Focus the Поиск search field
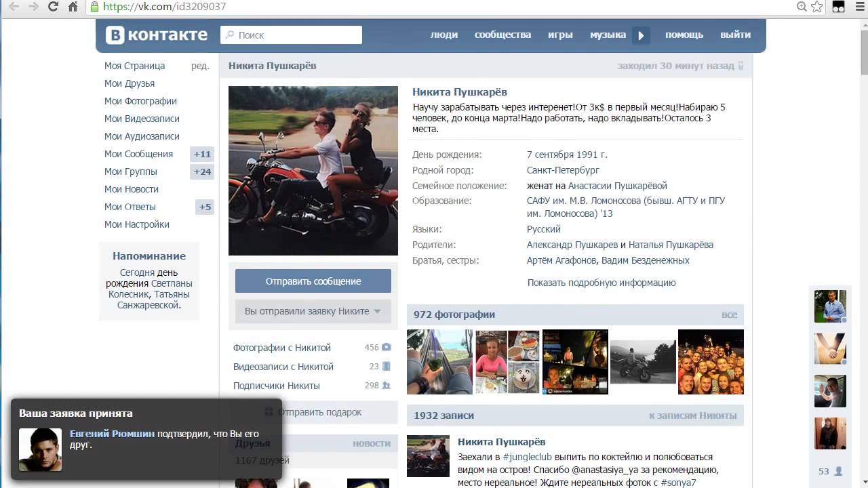 pos(291,35)
